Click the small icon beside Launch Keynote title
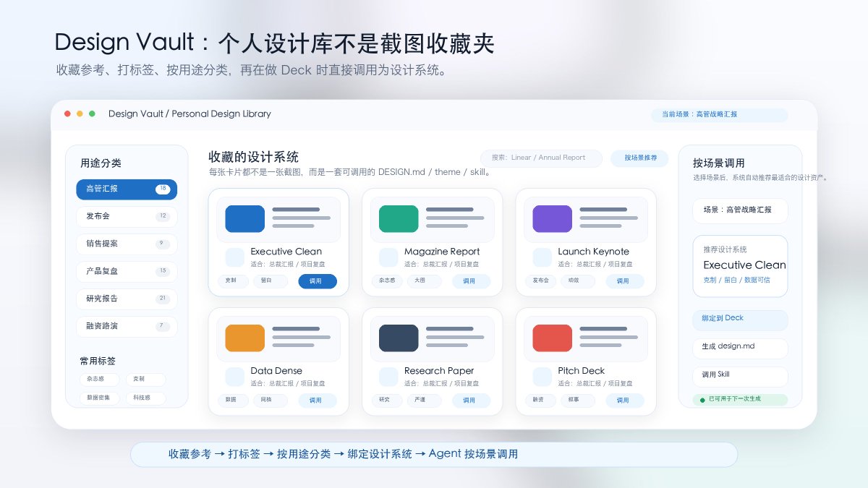Image resolution: width=868 pixels, height=488 pixels. [x=542, y=257]
